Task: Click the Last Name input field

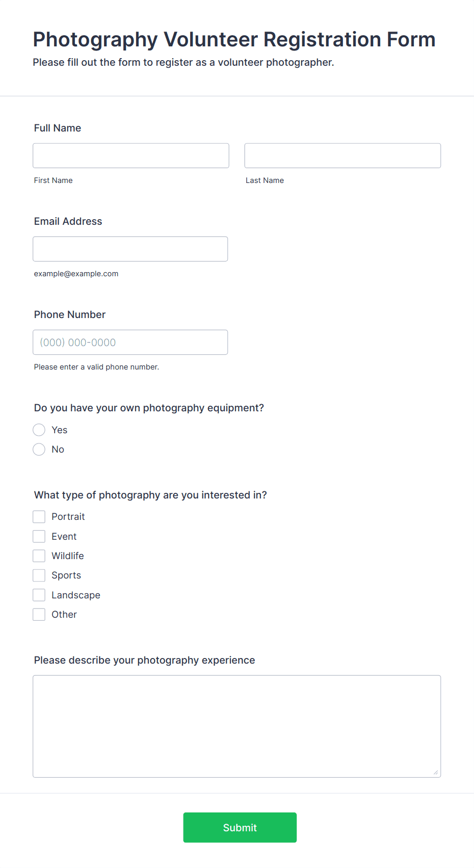Action: click(343, 155)
